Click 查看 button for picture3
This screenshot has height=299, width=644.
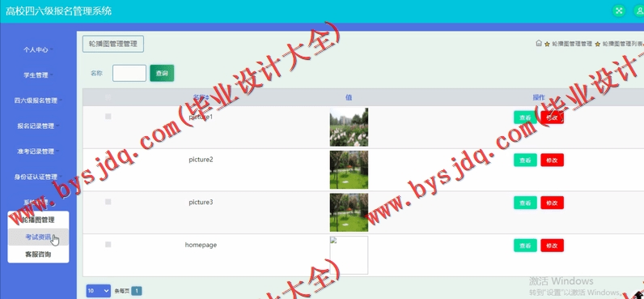point(525,203)
